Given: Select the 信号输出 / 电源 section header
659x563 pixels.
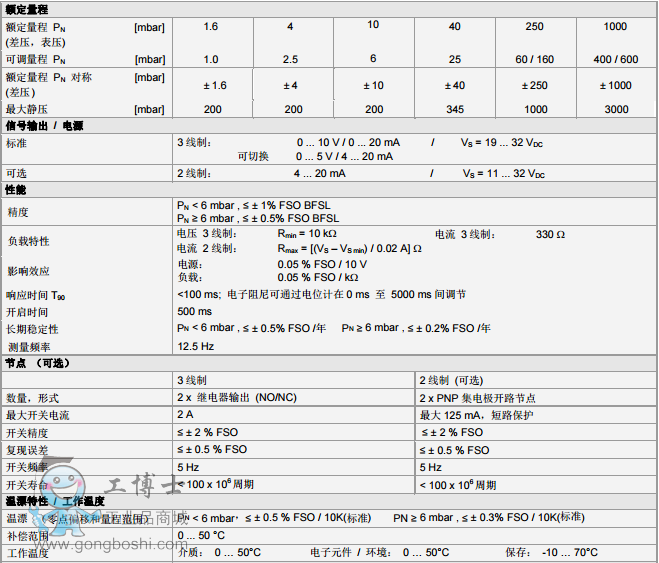Looking at the screenshot, I should 45,126.
